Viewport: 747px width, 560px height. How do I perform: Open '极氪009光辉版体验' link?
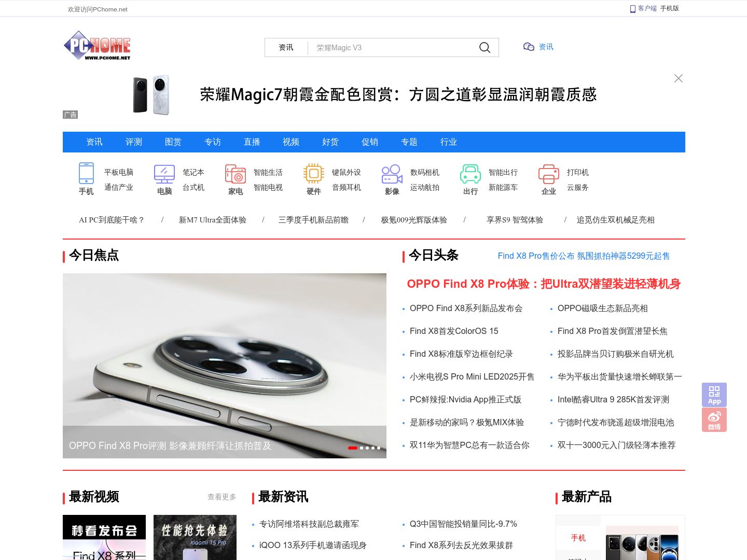(x=414, y=220)
